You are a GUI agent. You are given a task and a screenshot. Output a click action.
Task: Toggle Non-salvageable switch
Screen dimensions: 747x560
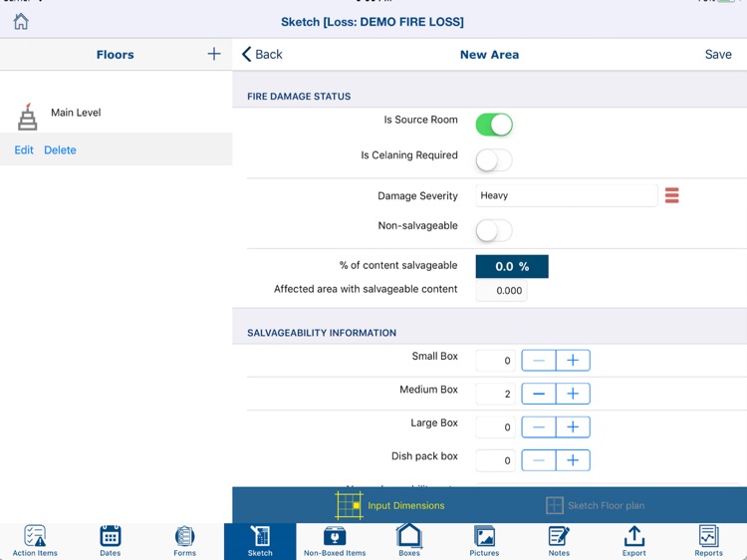[x=494, y=230]
